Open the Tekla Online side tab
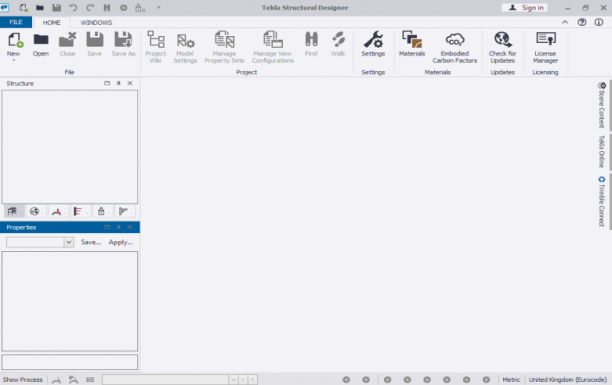 coord(601,152)
